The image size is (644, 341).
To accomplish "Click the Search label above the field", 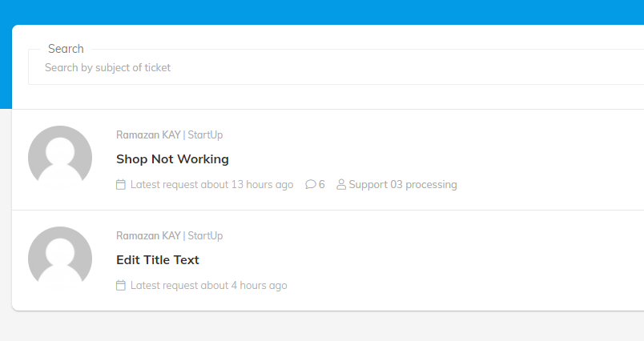I will [66, 49].
